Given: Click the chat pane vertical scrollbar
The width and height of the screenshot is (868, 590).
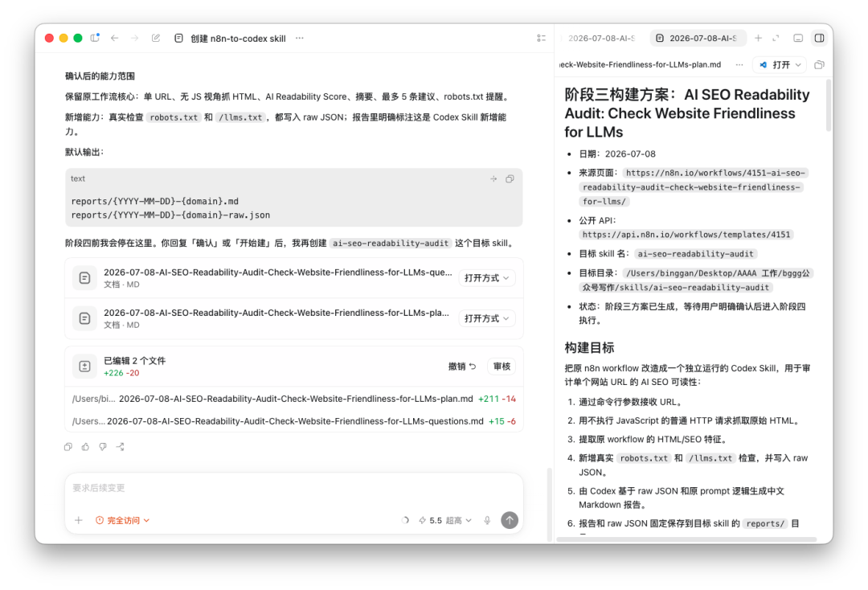Looking at the screenshot, I should coord(549,505).
